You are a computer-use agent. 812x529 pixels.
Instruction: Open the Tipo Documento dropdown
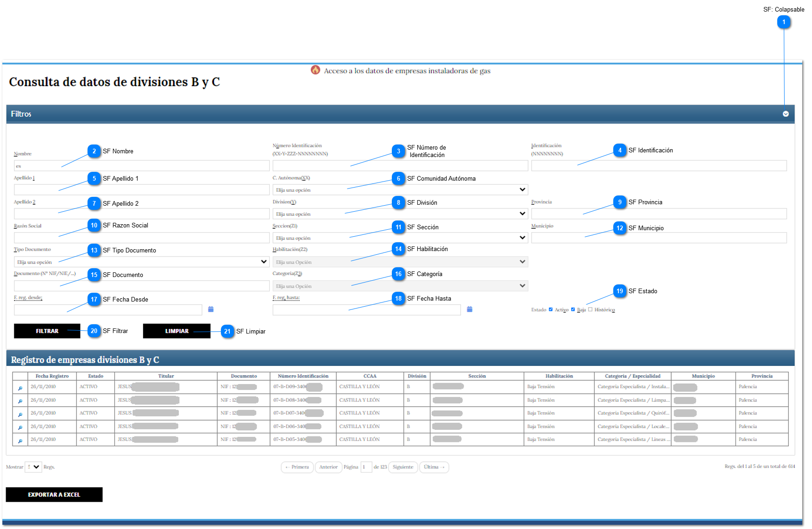point(142,262)
